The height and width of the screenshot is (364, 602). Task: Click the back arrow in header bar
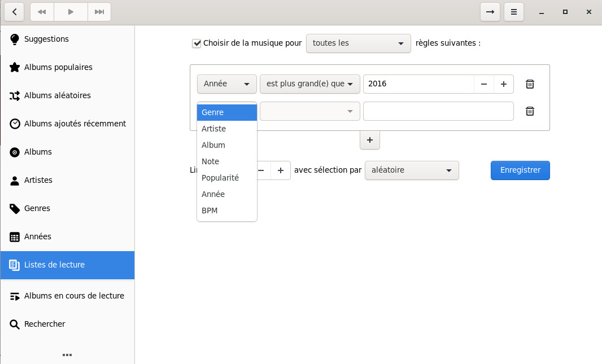pyautogui.click(x=14, y=12)
